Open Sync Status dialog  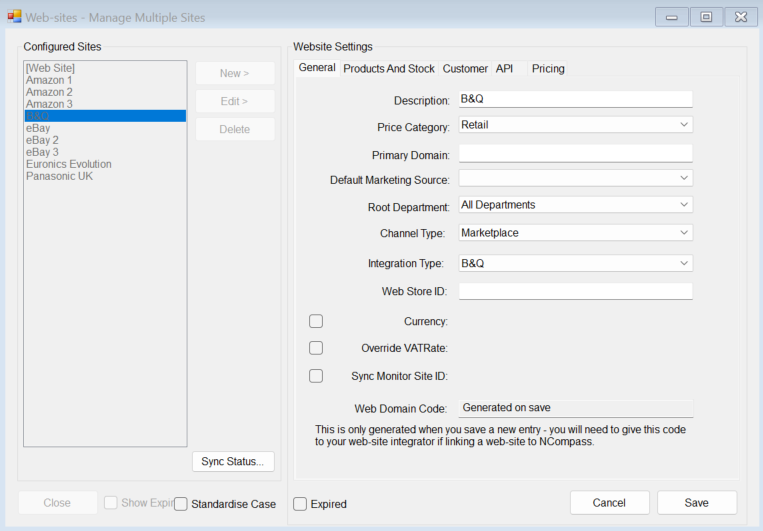[x=233, y=461]
